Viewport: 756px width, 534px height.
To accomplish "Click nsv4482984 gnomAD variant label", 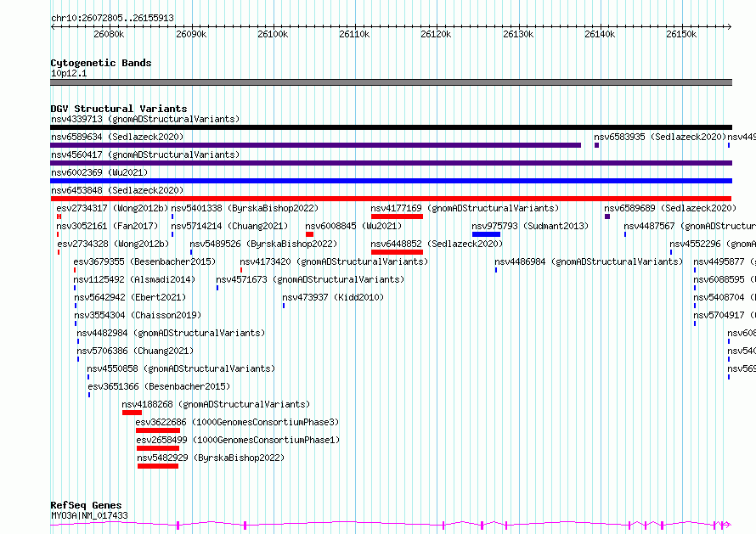I will 171,333.
